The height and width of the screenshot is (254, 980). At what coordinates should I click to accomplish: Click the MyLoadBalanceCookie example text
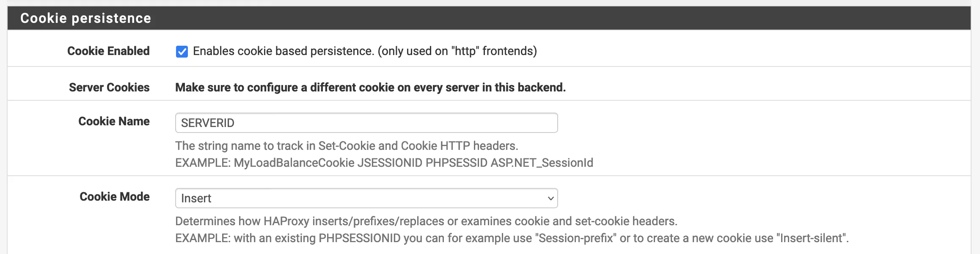click(384, 163)
